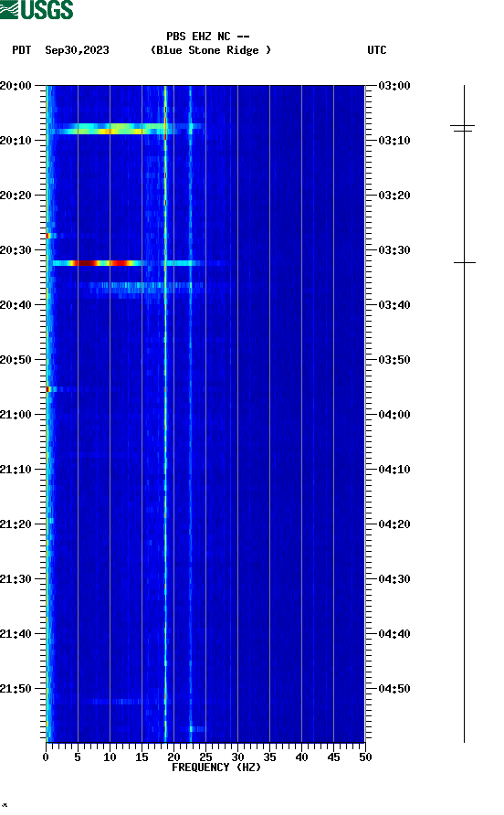Click the 21:50 PDT time label
Screen dimensions: 504x815
16,689
